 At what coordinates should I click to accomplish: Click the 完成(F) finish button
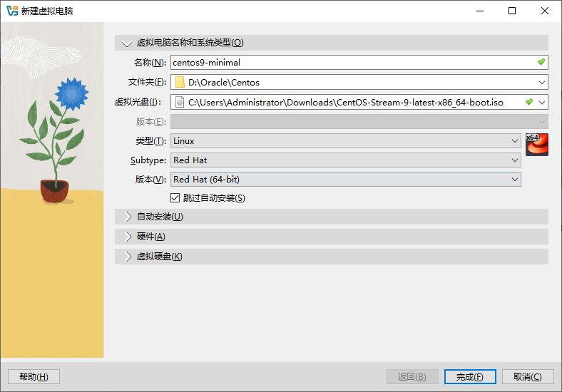[470, 376]
